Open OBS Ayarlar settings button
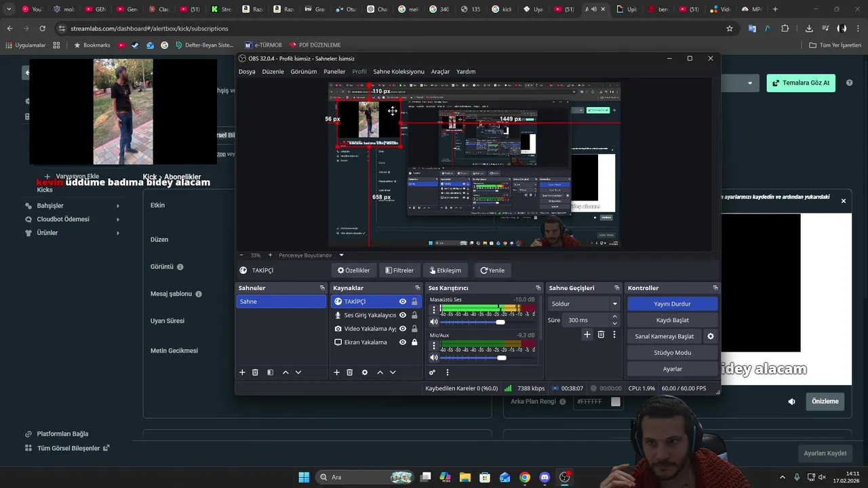The height and width of the screenshot is (488, 868). (672, 369)
